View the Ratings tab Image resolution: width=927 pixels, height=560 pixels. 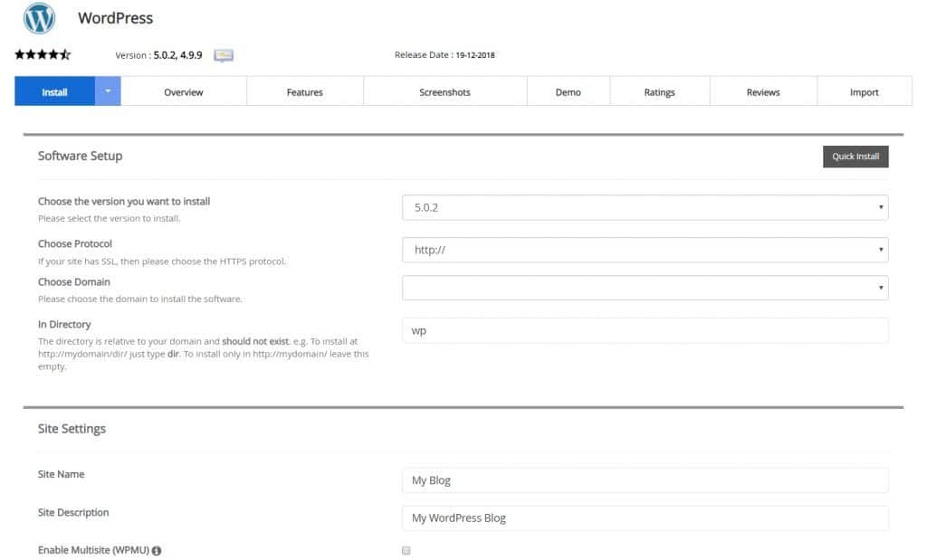pos(659,91)
